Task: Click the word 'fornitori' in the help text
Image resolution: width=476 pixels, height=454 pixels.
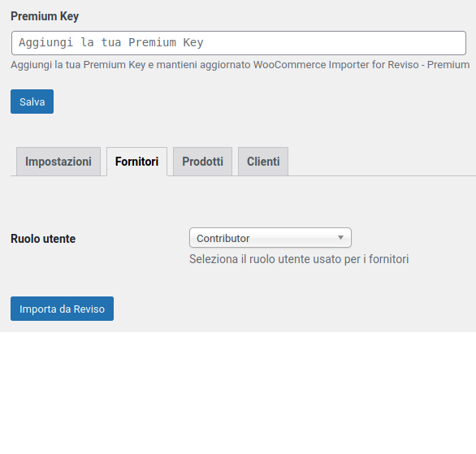Action: [389, 259]
